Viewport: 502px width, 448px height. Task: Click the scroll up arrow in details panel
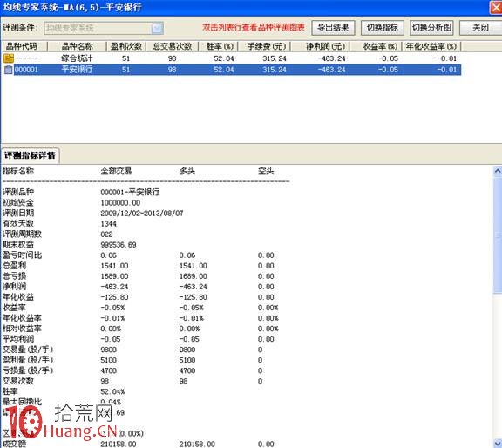click(498, 171)
